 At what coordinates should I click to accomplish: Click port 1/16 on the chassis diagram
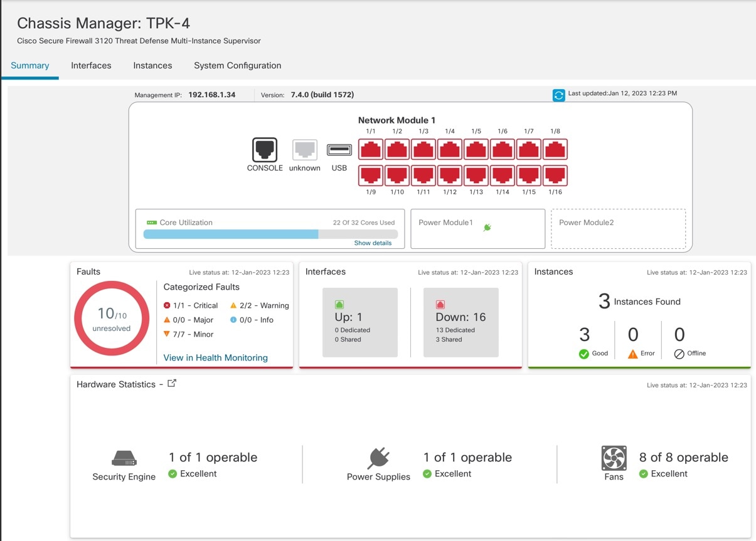555,175
